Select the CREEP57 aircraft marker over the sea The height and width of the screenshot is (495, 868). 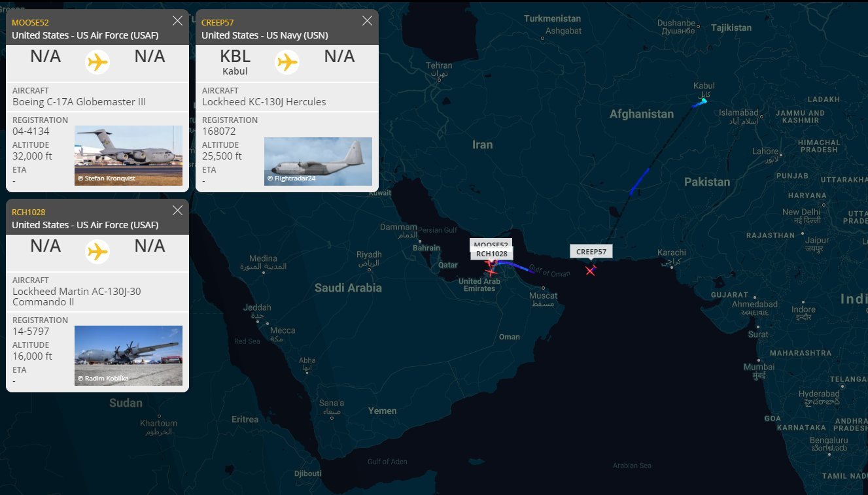point(591,270)
